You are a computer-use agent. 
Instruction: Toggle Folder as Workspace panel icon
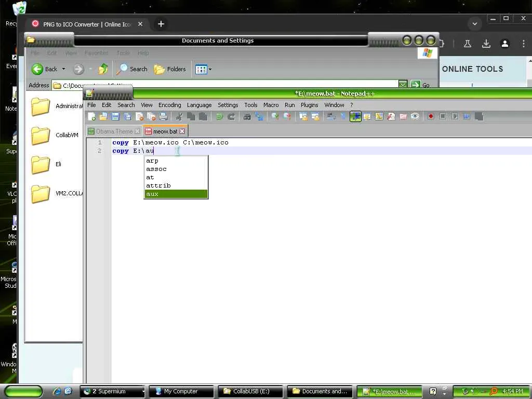(403, 117)
